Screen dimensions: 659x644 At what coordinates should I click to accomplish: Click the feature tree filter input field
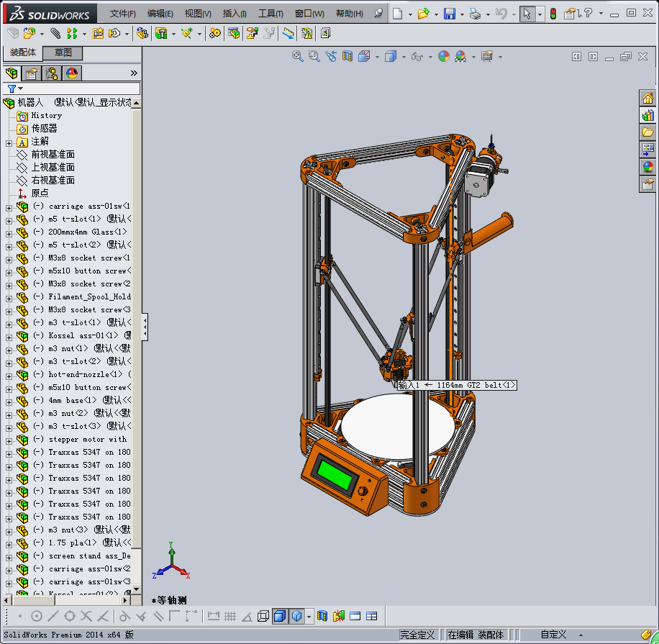79,89
